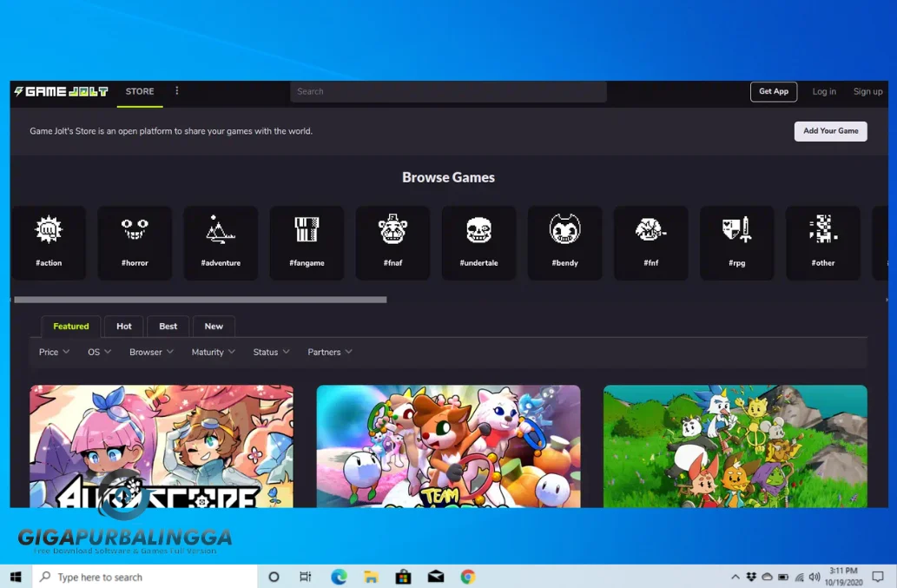This screenshot has height=588, width=897.
Task: Show hidden system tray icons
Action: click(735, 577)
